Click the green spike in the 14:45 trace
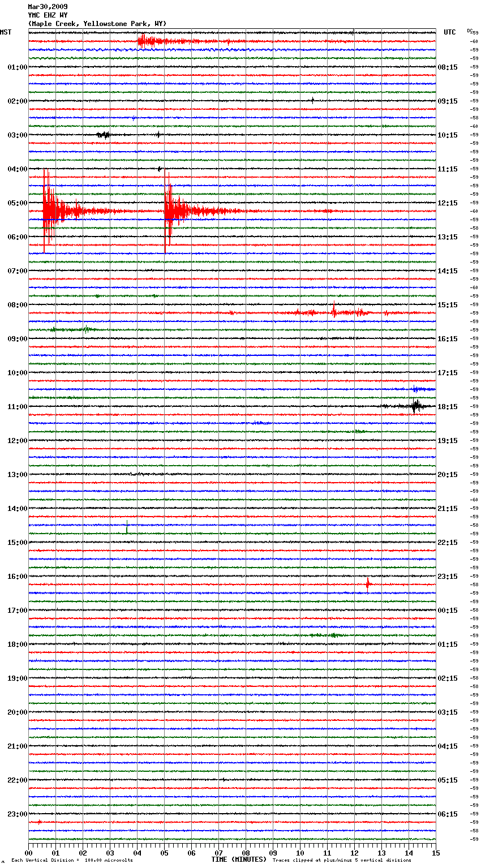 click(x=127, y=527)
